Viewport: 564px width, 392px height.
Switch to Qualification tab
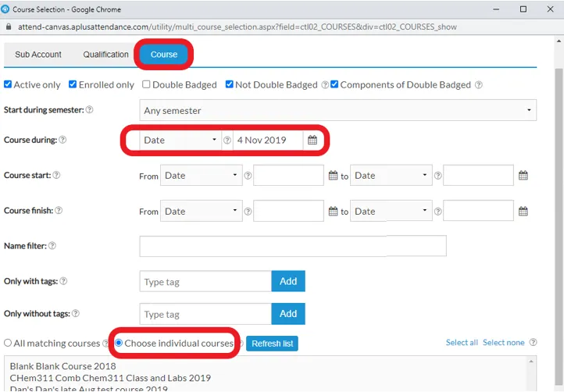(x=105, y=55)
